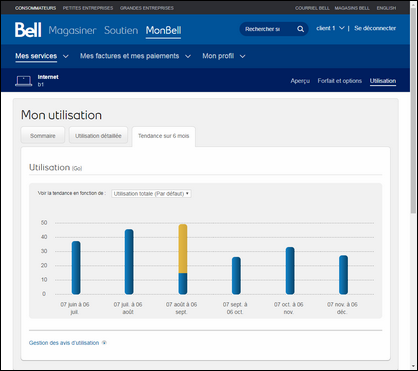Select the Utilisation page link
Viewport: 418px width, 371px height.
(x=383, y=81)
